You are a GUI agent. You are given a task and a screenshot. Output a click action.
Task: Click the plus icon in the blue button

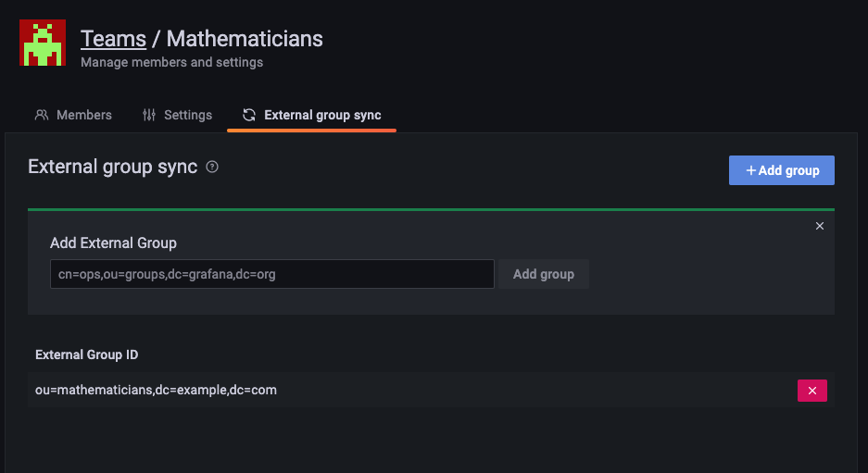point(751,170)
